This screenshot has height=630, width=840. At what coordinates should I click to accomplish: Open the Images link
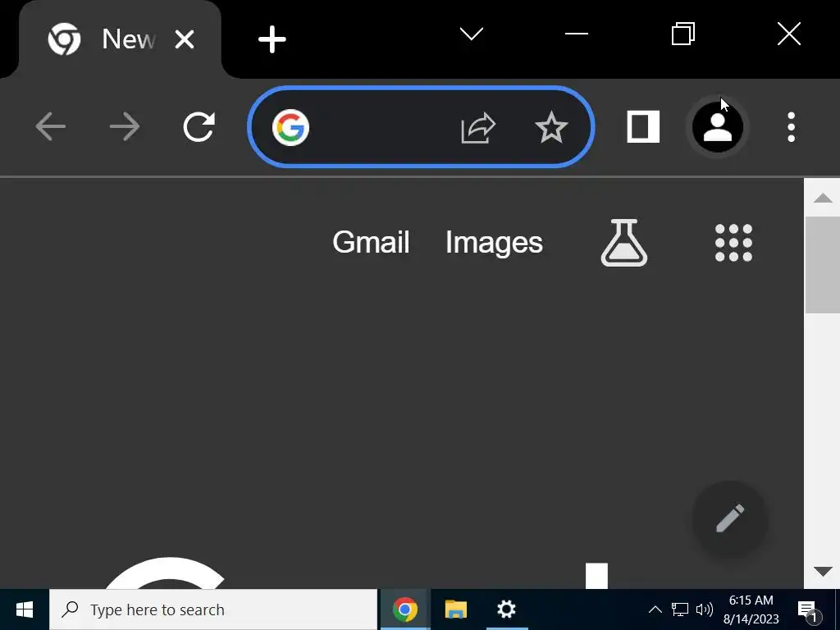click(x=494, y=243)
